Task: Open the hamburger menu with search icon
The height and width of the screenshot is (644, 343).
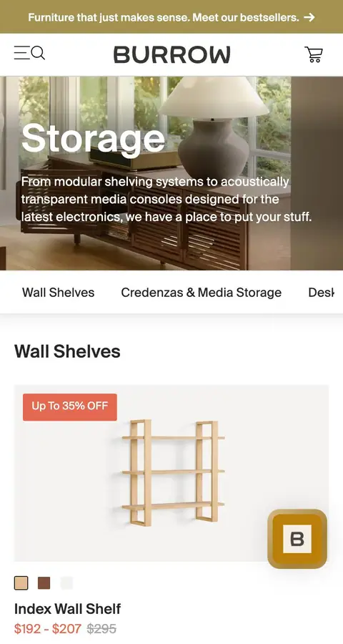Action: tap(29, 54)
